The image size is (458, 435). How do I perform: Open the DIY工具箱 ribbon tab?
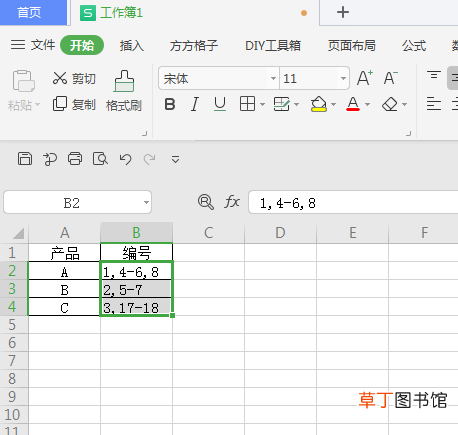[273, 46]
